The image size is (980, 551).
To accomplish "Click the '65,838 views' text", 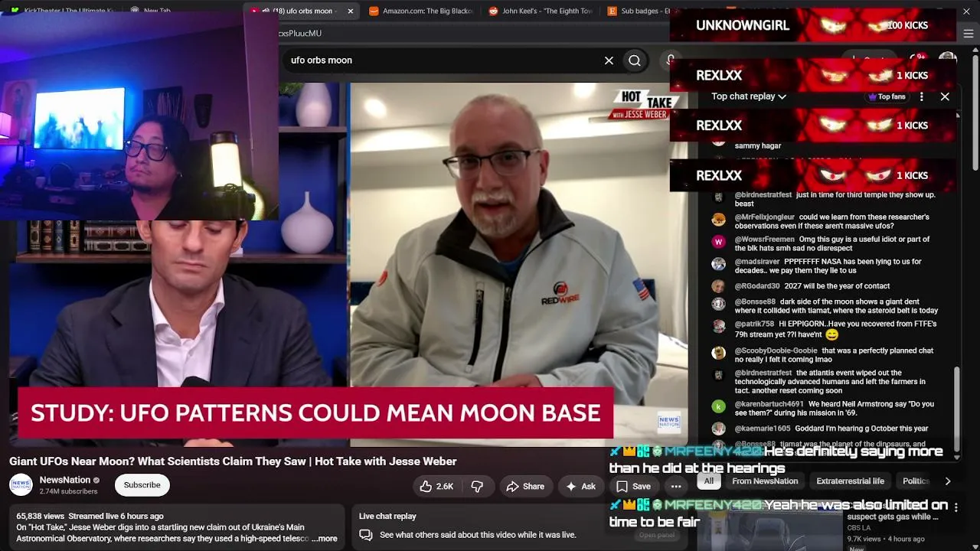I will [x=41, y=517].
